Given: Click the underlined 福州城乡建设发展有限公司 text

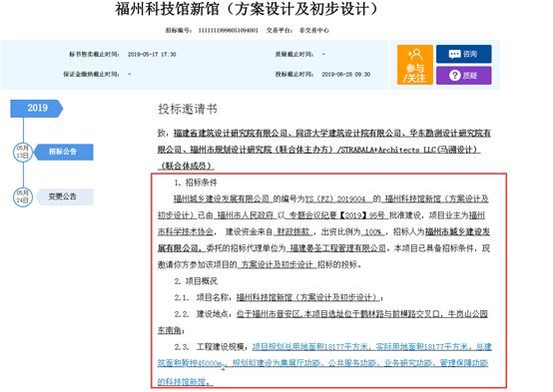Looking at the screenshot, I should tap(222, 198).
